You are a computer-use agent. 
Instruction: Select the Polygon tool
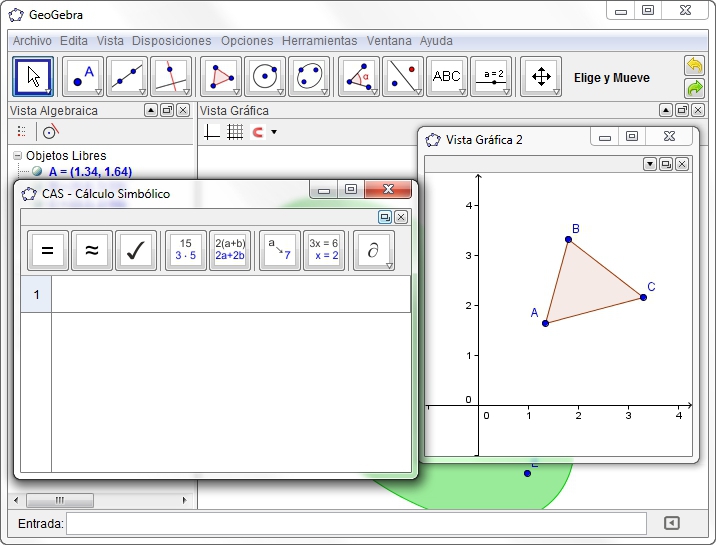pos(221,77)
